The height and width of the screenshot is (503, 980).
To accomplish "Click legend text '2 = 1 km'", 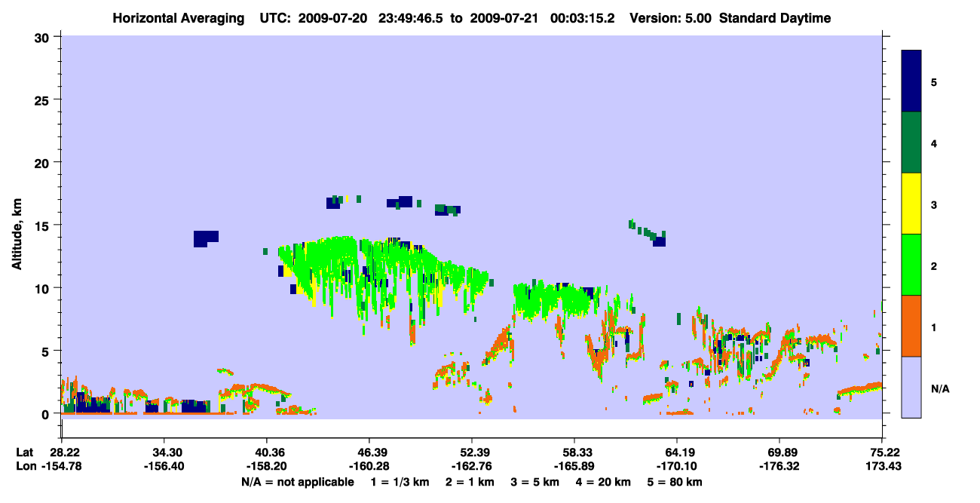I will point(470,482).
